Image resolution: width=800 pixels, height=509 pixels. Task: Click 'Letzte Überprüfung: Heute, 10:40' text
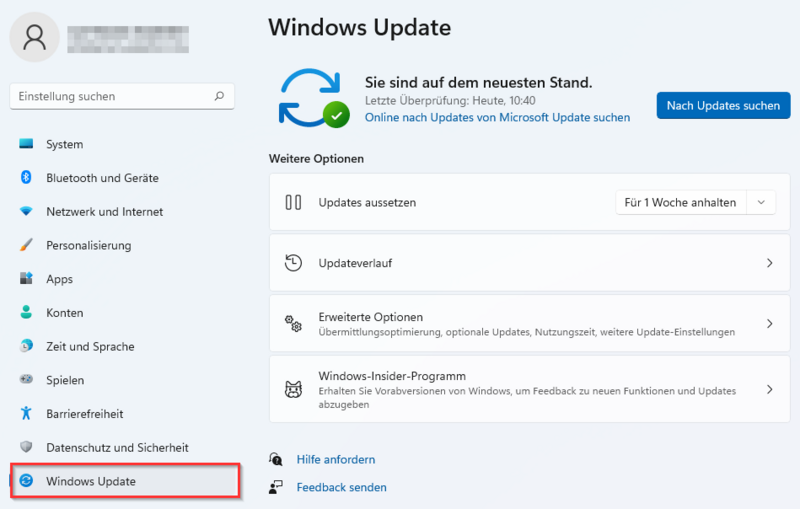click(x=450, y=100)
